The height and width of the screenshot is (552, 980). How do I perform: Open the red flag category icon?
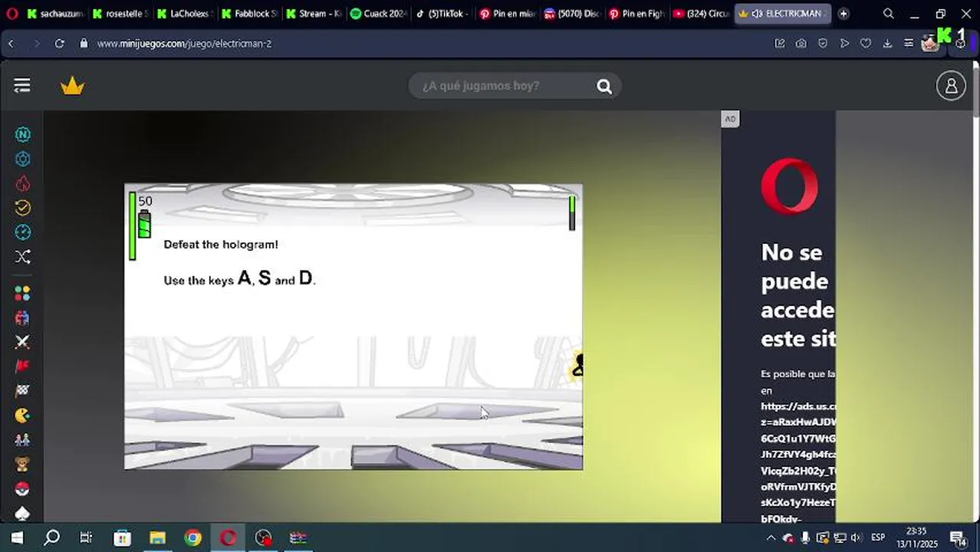[x=23, y=366]
